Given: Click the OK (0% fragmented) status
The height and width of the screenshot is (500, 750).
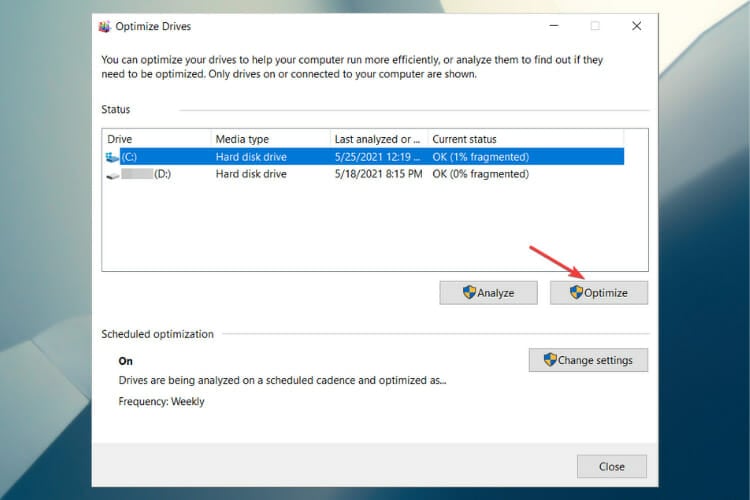Looking at the screenshot, I should [481, 174].
